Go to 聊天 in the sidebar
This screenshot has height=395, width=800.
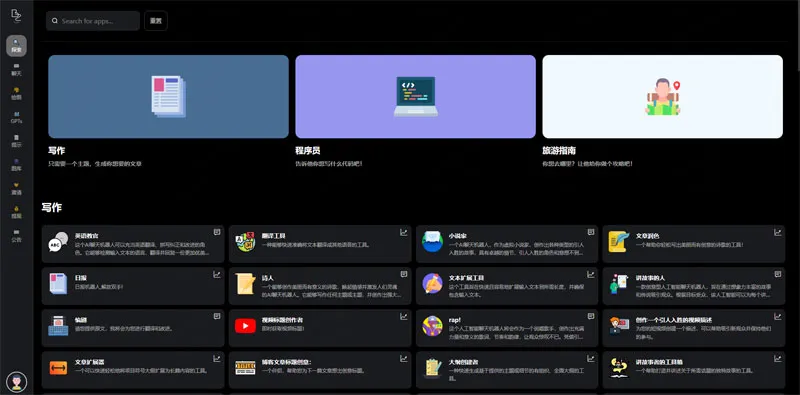click(x=16, y=70)
